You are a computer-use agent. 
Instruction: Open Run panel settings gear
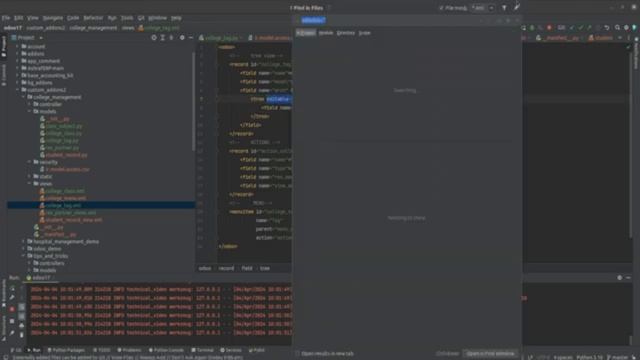(620, 278)
